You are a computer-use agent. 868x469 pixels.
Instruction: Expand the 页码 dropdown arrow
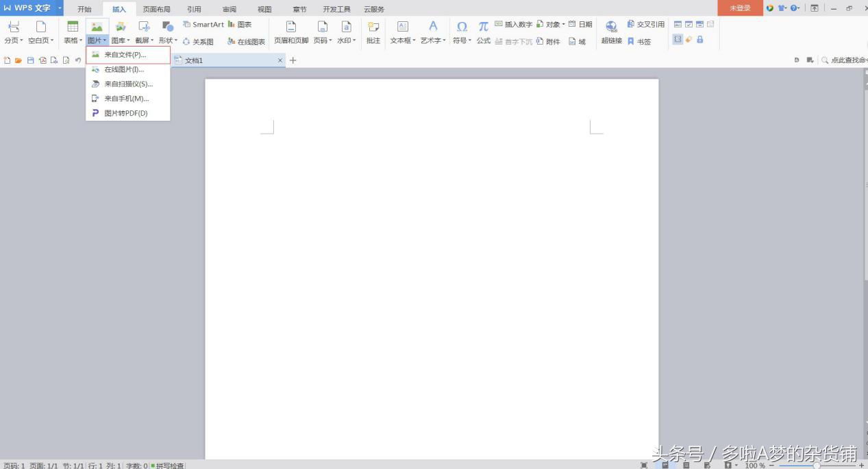(x=330, y=41)
